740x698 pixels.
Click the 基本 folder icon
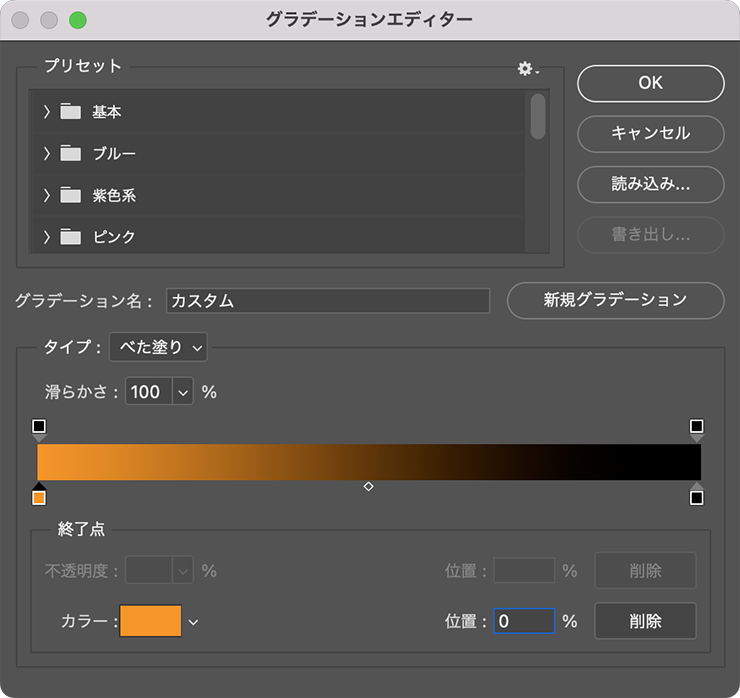click(70, 112)
